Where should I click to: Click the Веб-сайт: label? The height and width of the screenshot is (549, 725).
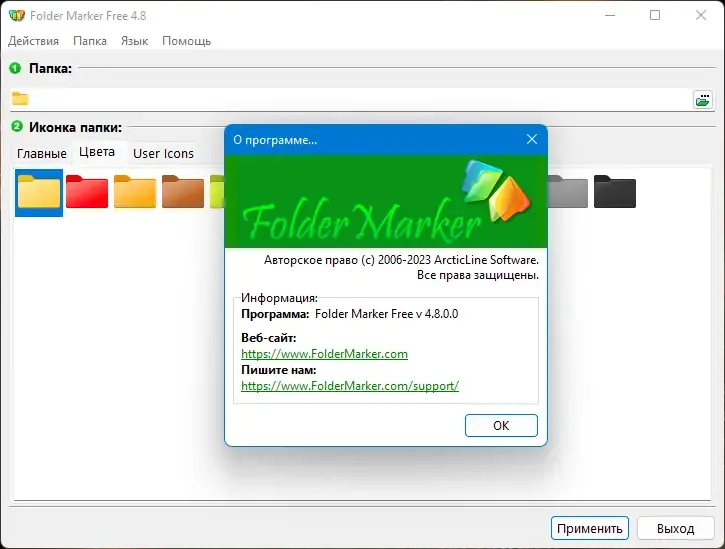coord(269,338)
